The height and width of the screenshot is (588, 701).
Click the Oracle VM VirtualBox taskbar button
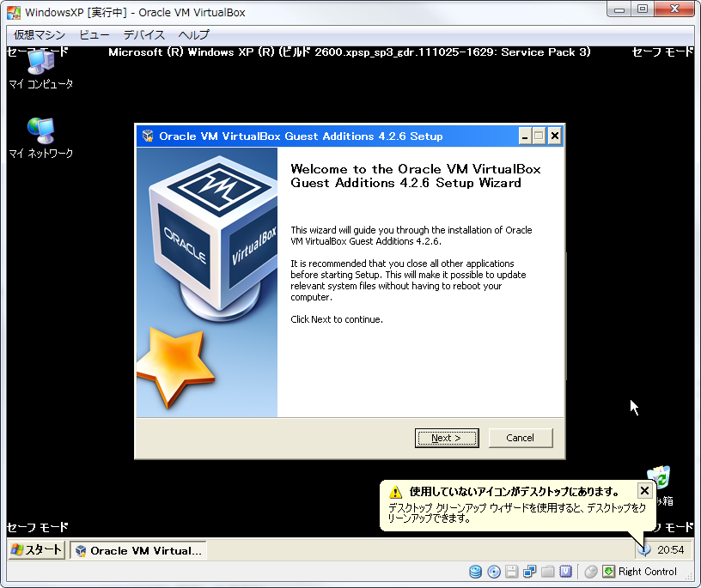[139, 550]
